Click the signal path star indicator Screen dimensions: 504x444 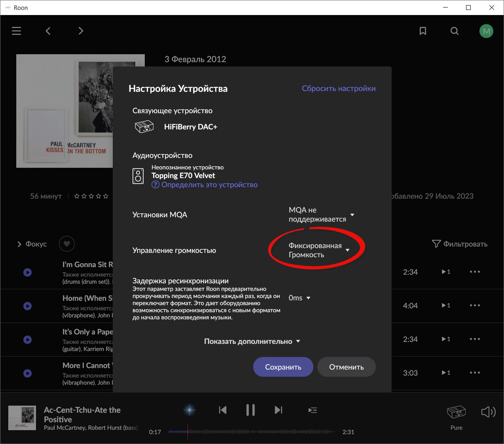[x=189, y=410]
